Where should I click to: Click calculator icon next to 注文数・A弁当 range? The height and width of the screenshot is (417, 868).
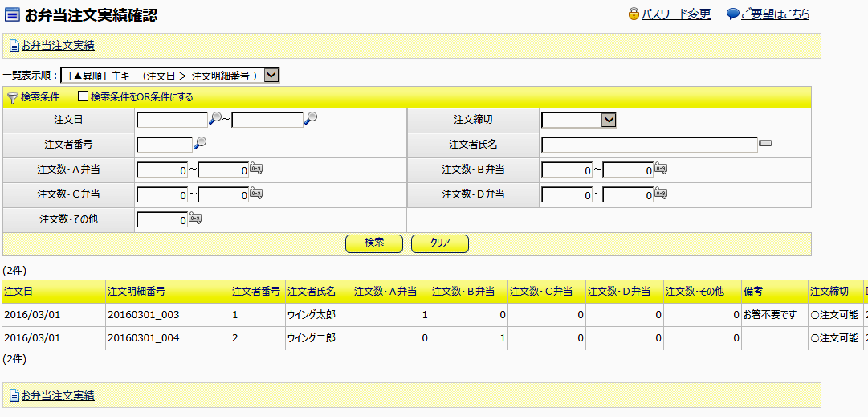[256, 169]
